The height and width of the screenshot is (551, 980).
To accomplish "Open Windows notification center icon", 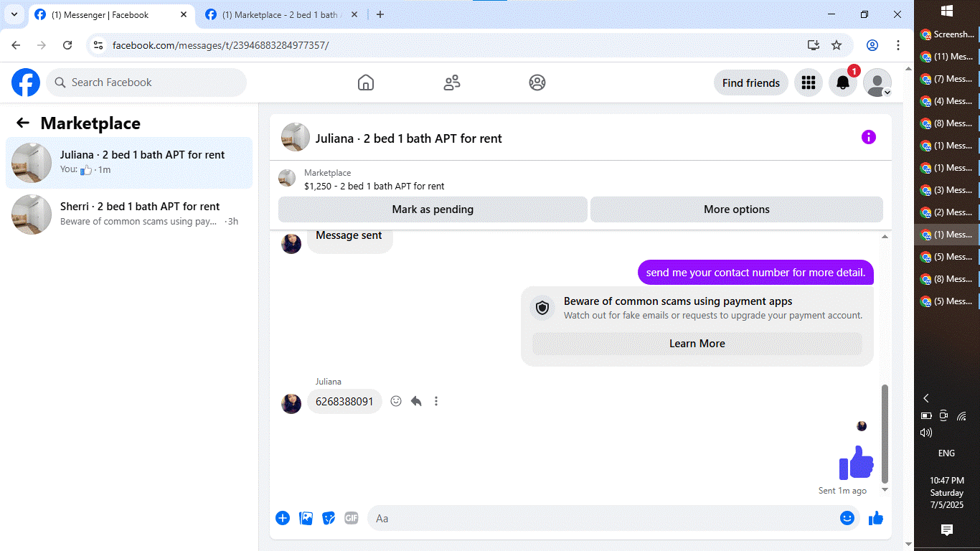I will (x=947, y=529).
